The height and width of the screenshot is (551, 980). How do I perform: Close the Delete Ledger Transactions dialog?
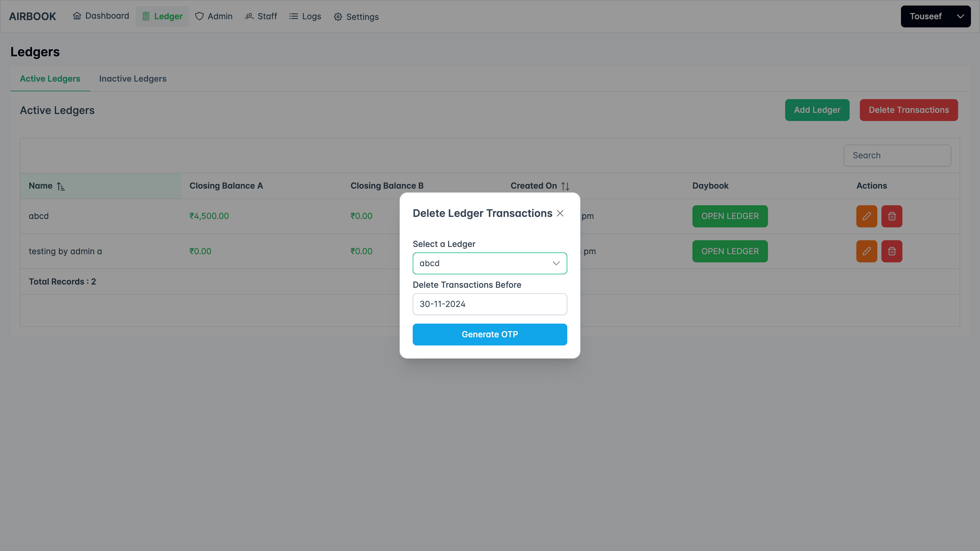[x=560, y=213]
